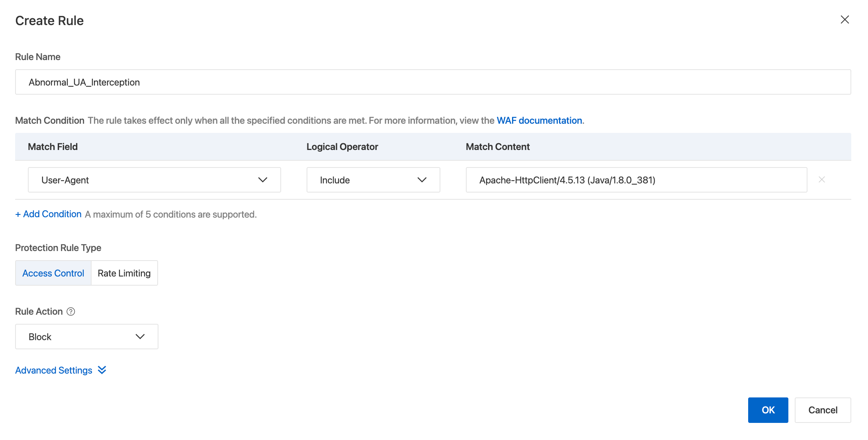Switch to Rate Limiting rule type
The height and width of the screenshot is (440, 868).
[x=124, y=273]
